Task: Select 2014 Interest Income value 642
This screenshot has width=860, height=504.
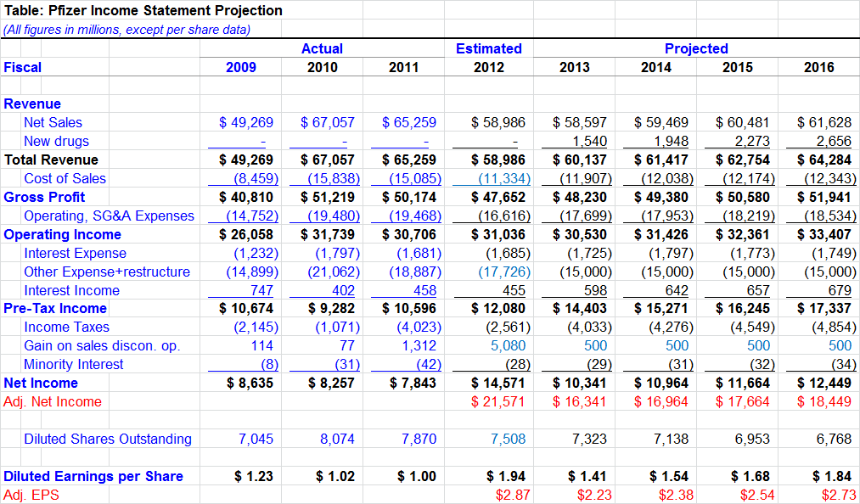Action: pos(677,290)
